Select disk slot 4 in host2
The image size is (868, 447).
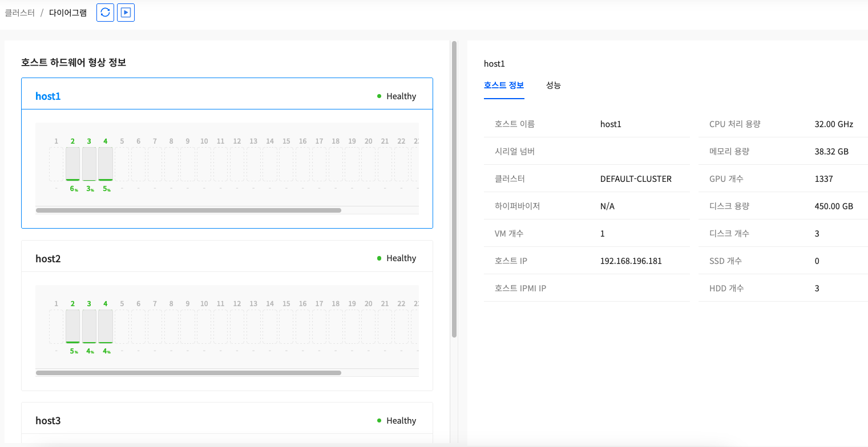pos(106,326)
